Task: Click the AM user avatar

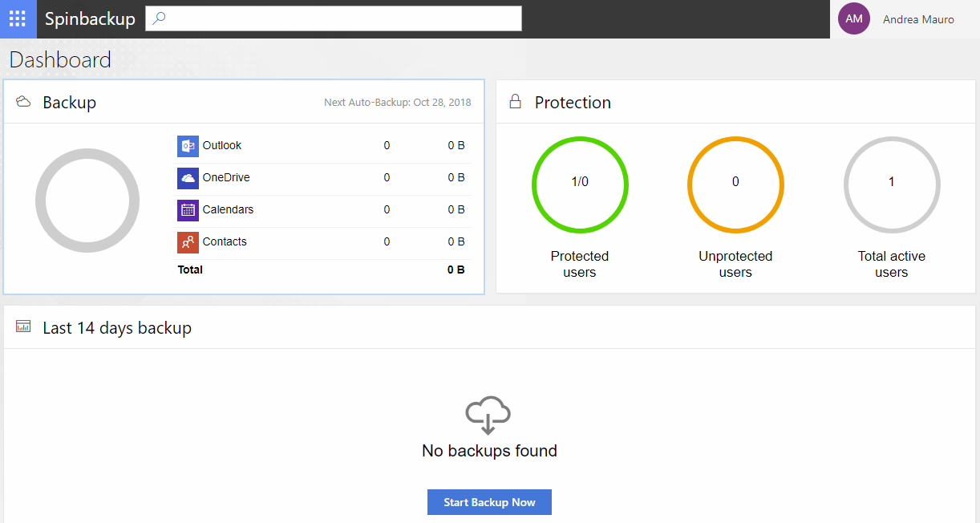Action: pos(853,18)
